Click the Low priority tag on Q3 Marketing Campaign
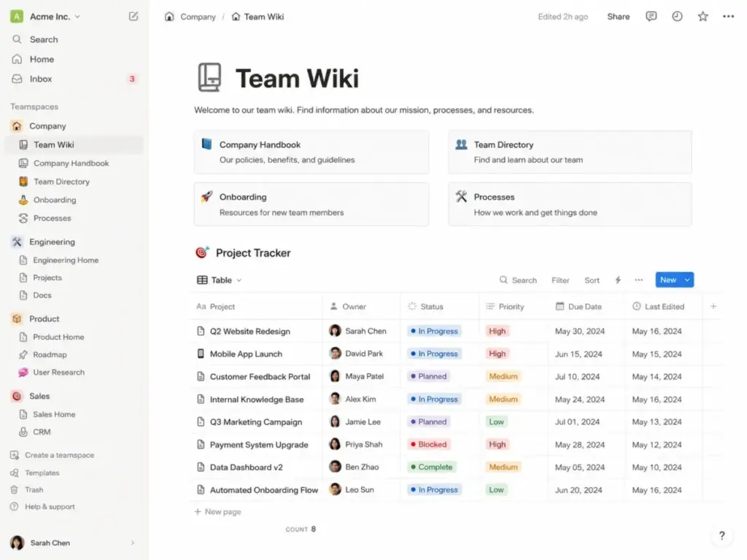This screenshot has height=560, width=747. [496, 422]
